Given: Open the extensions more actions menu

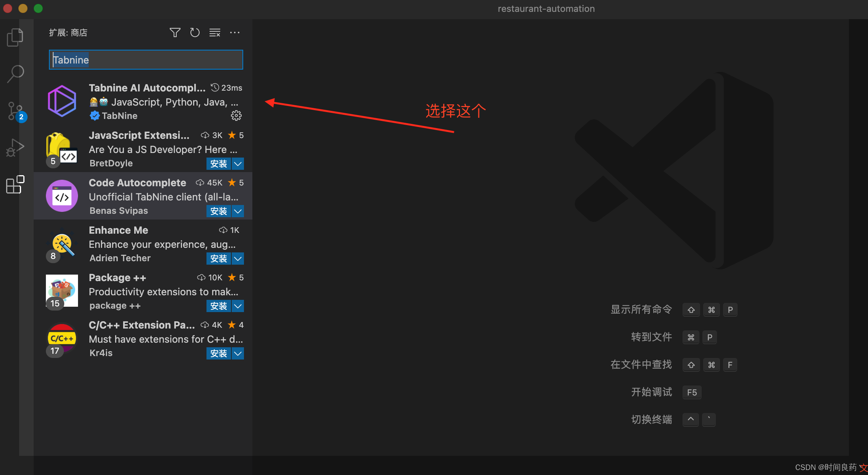Looking at the screenshot, I should [x=235, y=33].
